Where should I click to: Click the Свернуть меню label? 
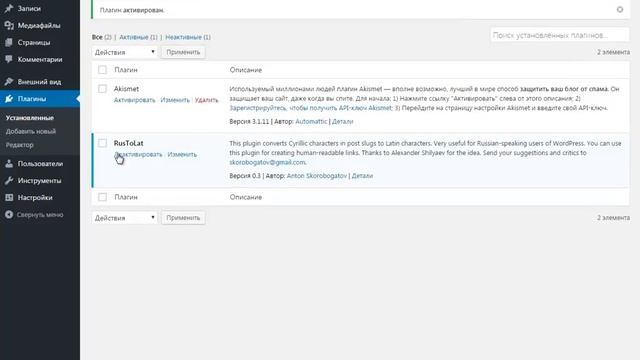[40, 215]
